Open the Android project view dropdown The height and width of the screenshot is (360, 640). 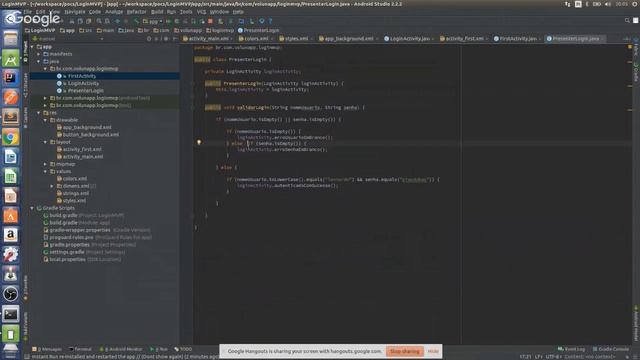[x=68, y=39]
